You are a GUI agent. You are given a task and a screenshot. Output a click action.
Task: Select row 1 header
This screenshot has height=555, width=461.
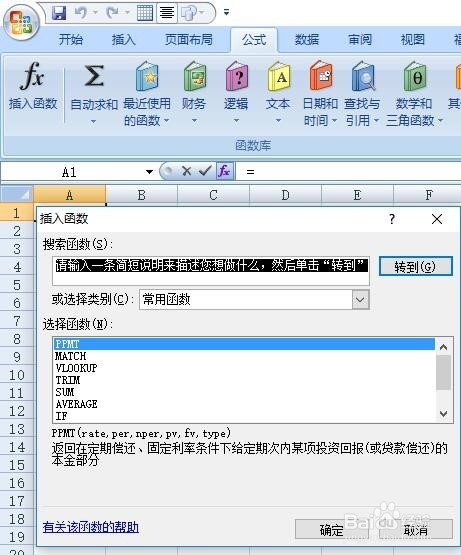pos(17,213)
